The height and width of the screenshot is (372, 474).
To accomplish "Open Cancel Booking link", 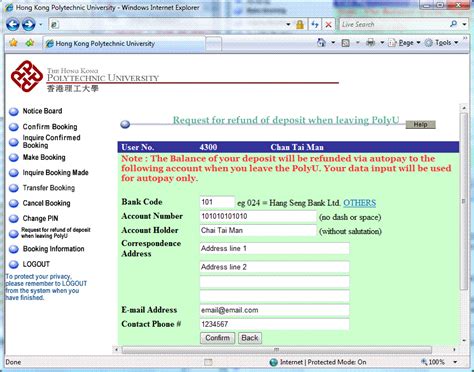I will click(x=46, y=203).
